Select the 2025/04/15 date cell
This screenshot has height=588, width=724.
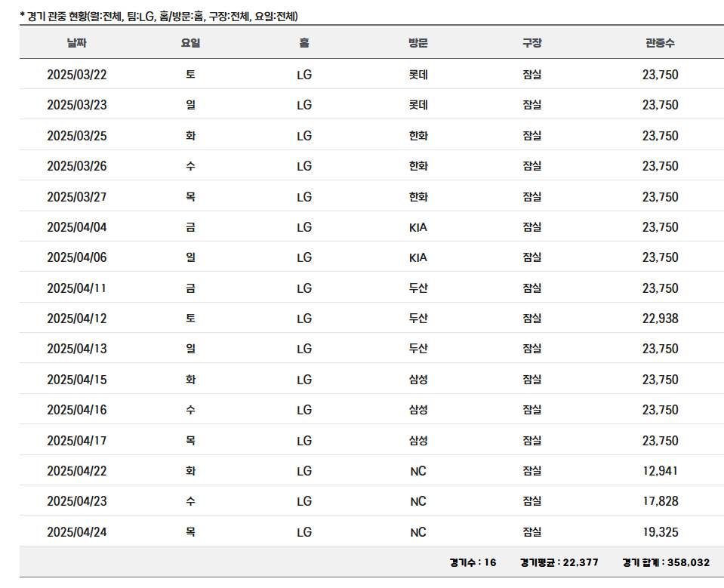76,380
